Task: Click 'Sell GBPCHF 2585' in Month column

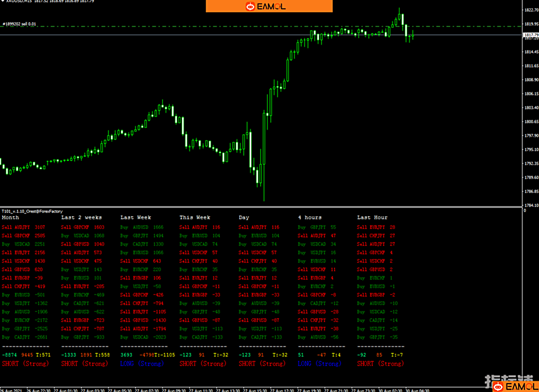Action: point(24,236)
